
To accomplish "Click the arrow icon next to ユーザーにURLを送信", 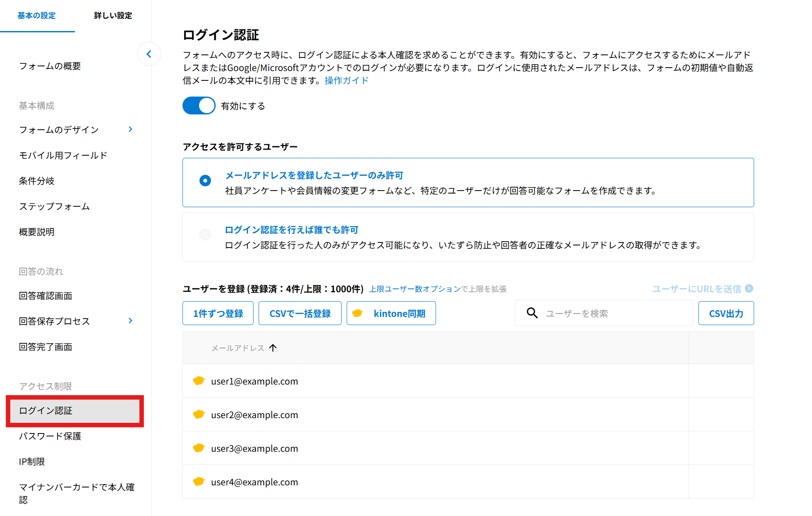I will pos(749,288).
